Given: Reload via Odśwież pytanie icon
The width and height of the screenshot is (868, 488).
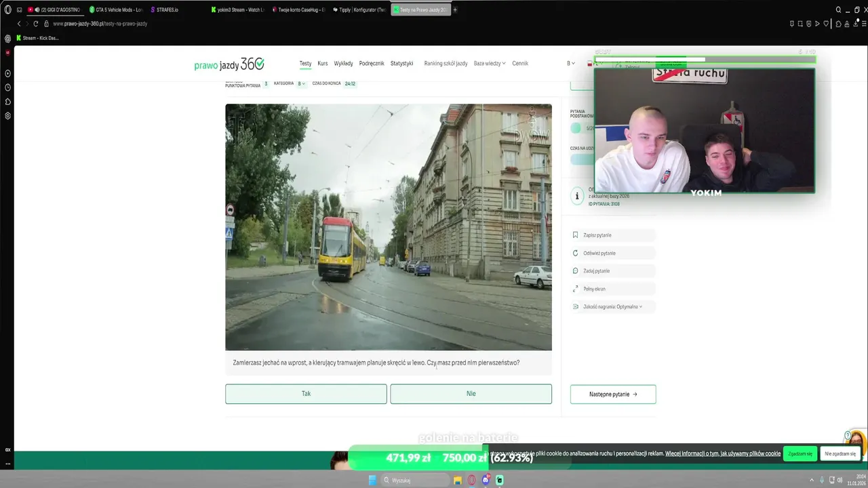Looking at the screenshot, I should [x=576, y=253].
